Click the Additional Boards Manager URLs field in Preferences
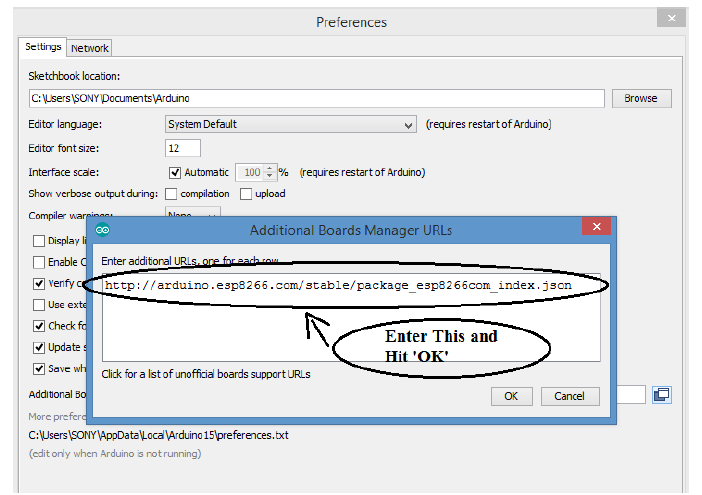Viewport: 702px width, 495px height. tap(630, 395)
